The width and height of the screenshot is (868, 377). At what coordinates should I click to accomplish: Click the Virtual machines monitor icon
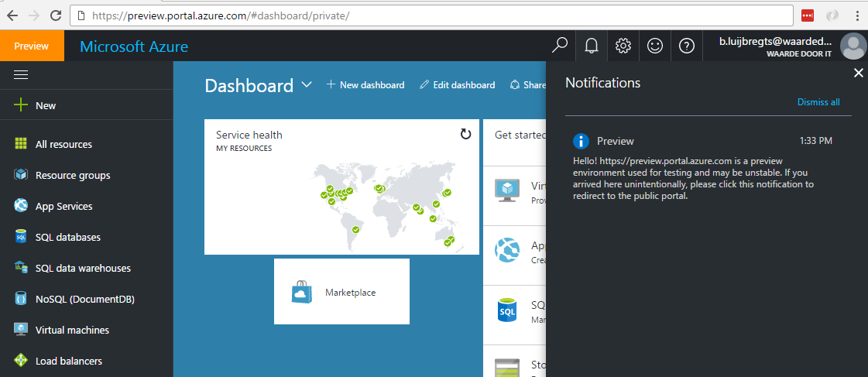click(x=21, y=329)
